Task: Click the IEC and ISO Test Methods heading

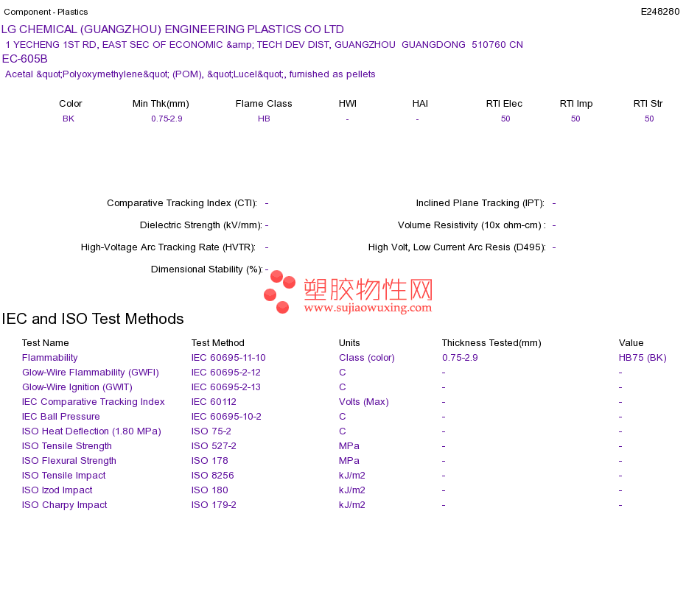Action: [x=93, y=319]
